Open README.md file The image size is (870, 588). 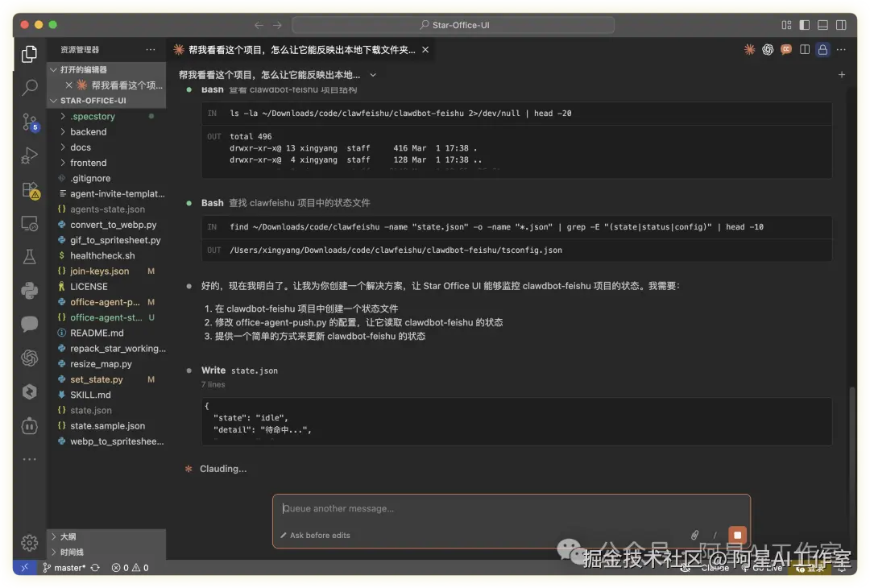pyautogui.click(x=106, y=333)
